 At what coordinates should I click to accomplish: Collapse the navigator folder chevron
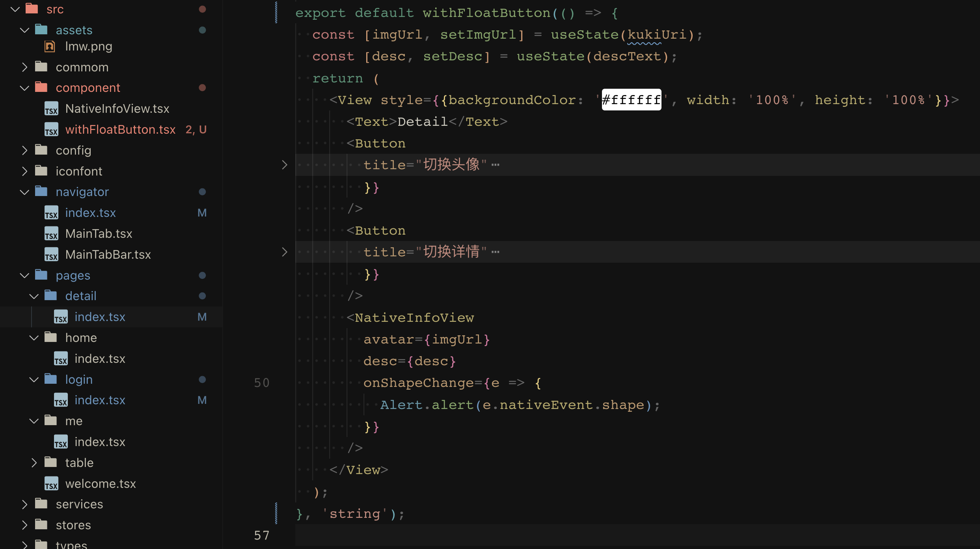coord(25,192)
